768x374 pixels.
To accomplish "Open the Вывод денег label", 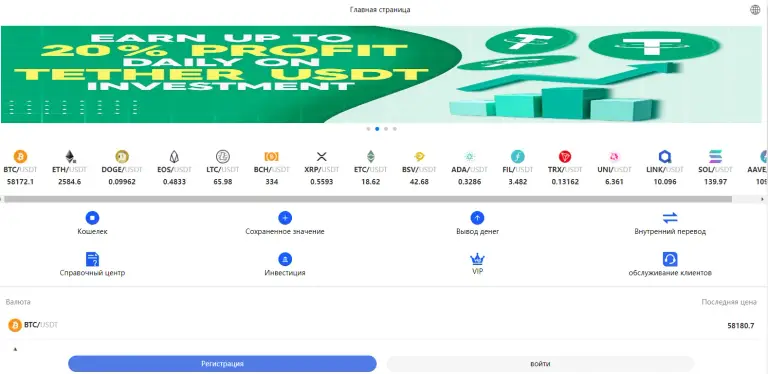I will pos(478,232).
